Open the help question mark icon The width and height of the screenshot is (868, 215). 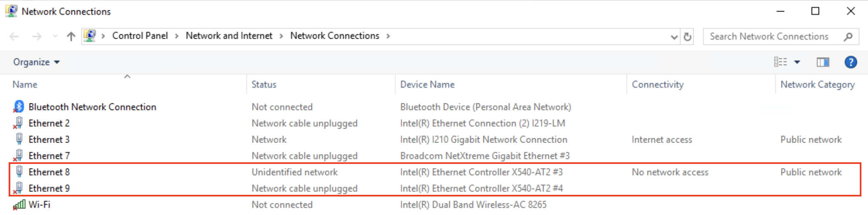pyautogui.click(x=851, y=62)
